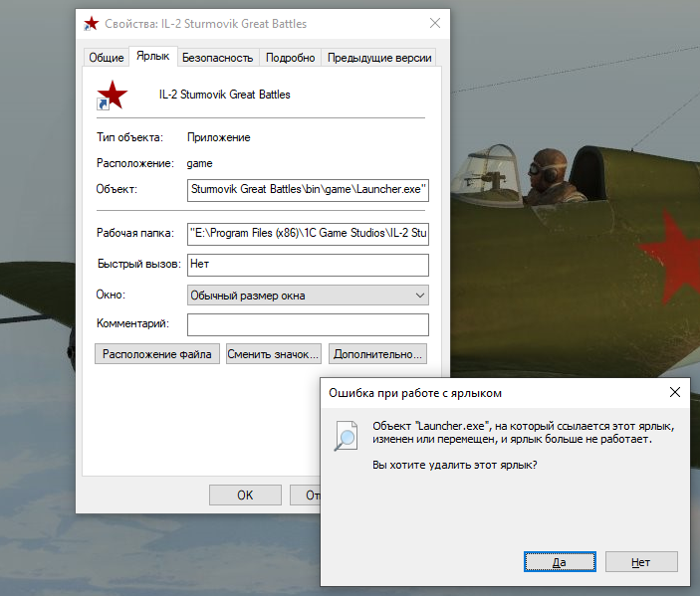Click the IL-2 Sturmovik Great Battles name text
Viewport: 700px width, 596px height.
[225, 95]
